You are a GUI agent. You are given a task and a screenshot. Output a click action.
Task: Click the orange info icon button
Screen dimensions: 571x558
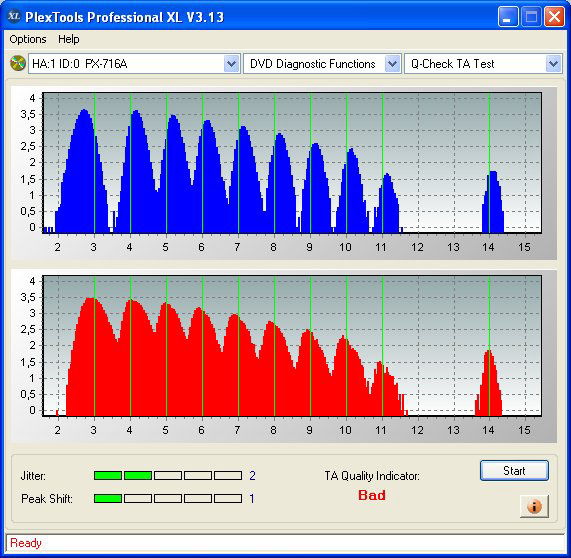[x=534, y=506]
